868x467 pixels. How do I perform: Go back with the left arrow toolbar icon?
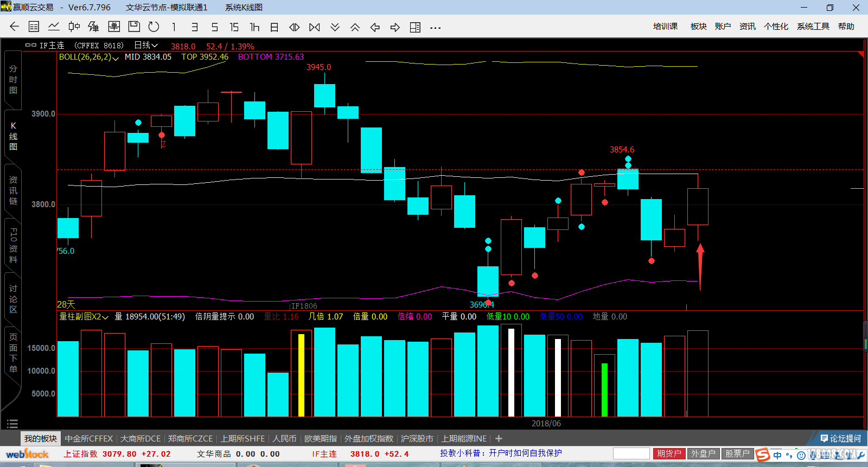15,27
